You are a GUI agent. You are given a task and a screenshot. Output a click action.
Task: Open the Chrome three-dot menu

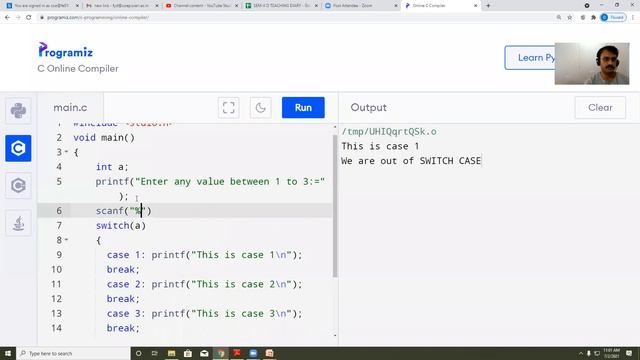point(633,18)
